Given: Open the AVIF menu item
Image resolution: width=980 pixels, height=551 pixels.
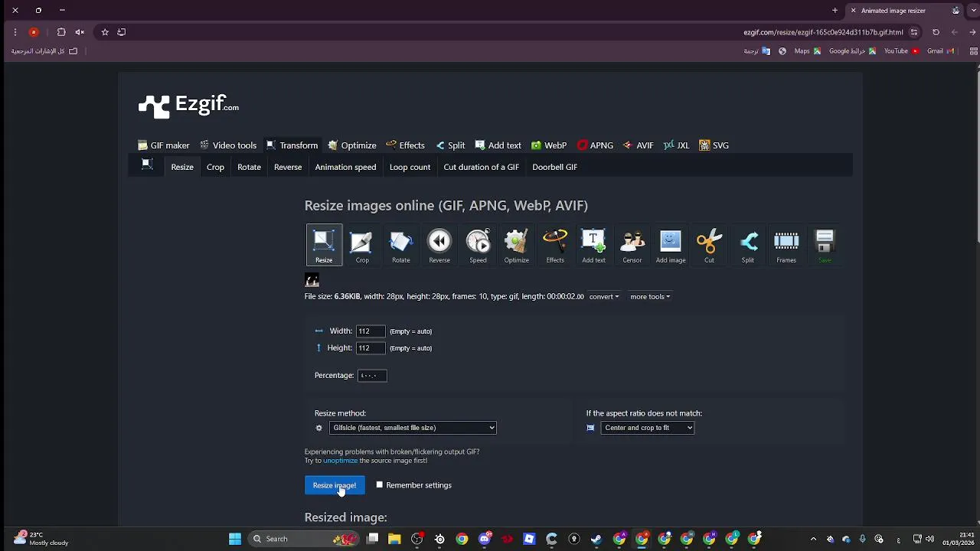Looking at the screenshot, I should [639, 145].
